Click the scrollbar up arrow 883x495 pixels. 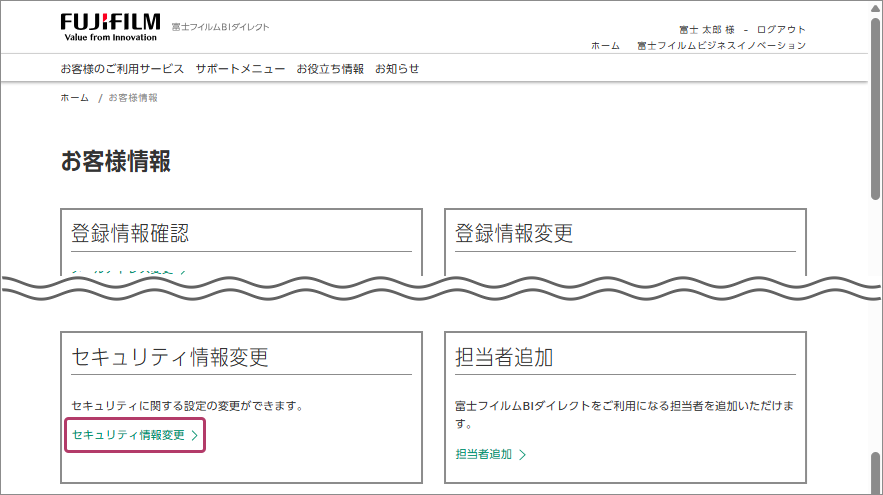(x=874, y=8)
